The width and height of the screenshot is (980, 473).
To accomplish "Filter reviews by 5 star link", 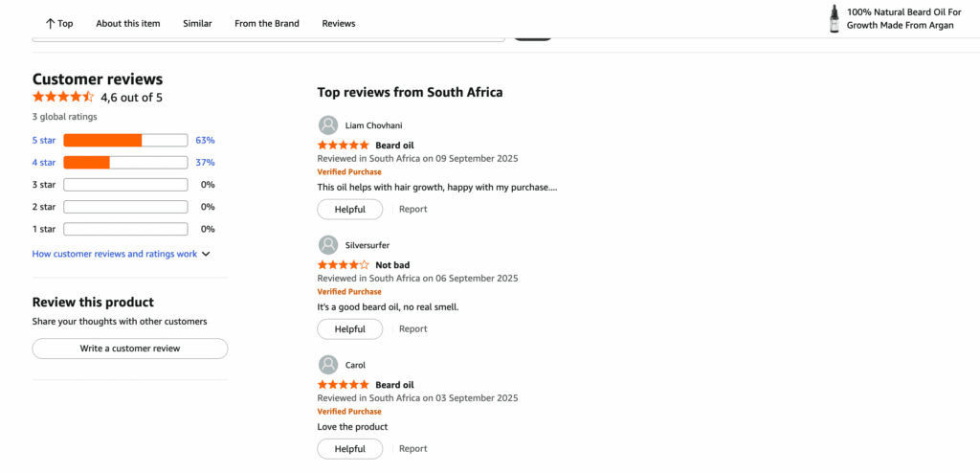I will (x=44, y=140).
